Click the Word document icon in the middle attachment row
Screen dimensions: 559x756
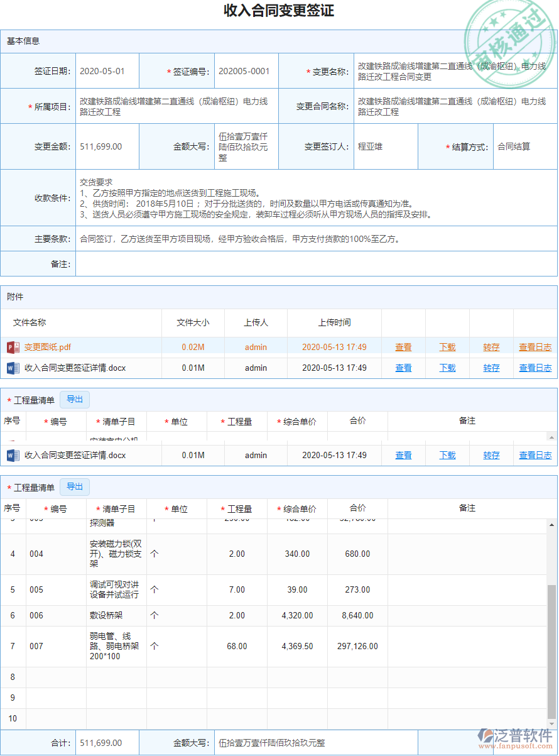tap(13, 455)
